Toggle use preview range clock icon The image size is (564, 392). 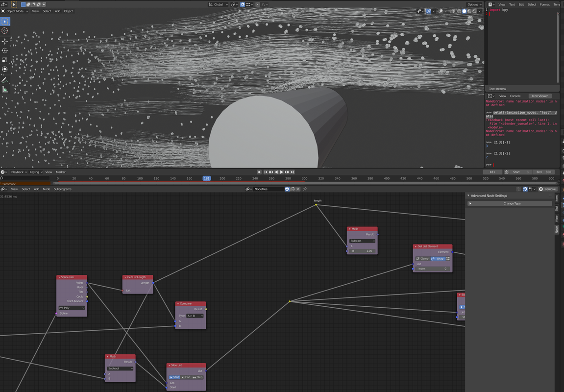pos(507,172)
